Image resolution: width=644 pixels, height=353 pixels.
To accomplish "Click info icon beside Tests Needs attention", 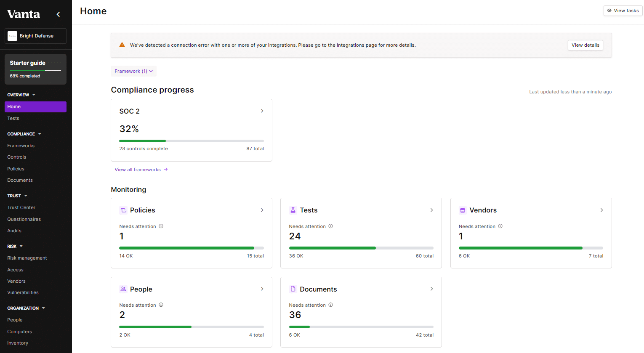I will pos(330,226).
